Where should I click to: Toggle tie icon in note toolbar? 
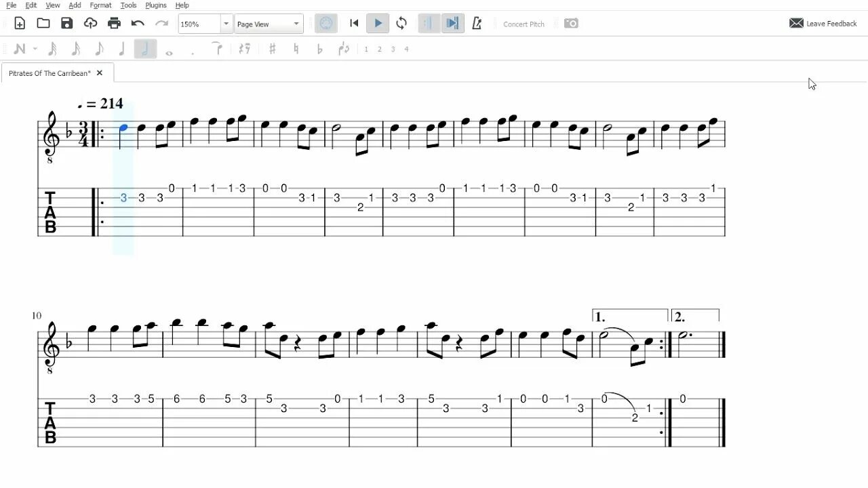(x=216, y=48)
